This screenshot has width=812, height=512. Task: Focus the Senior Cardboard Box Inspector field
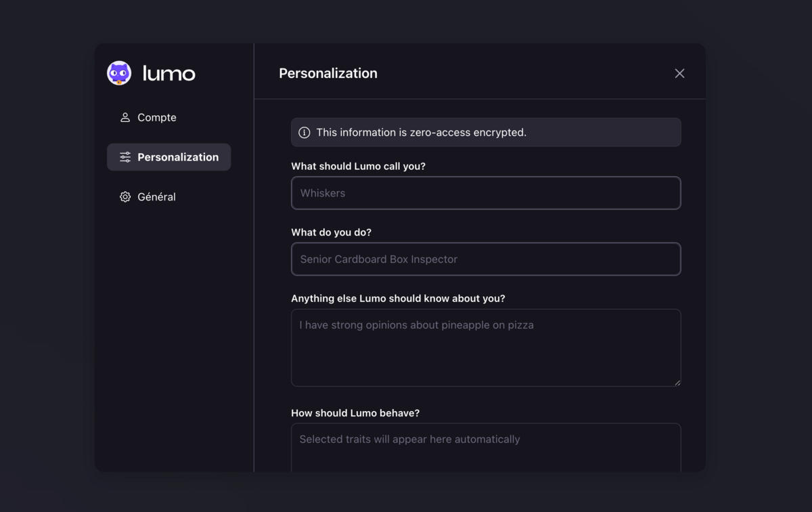pyautogui.click(x=486, y=259)
